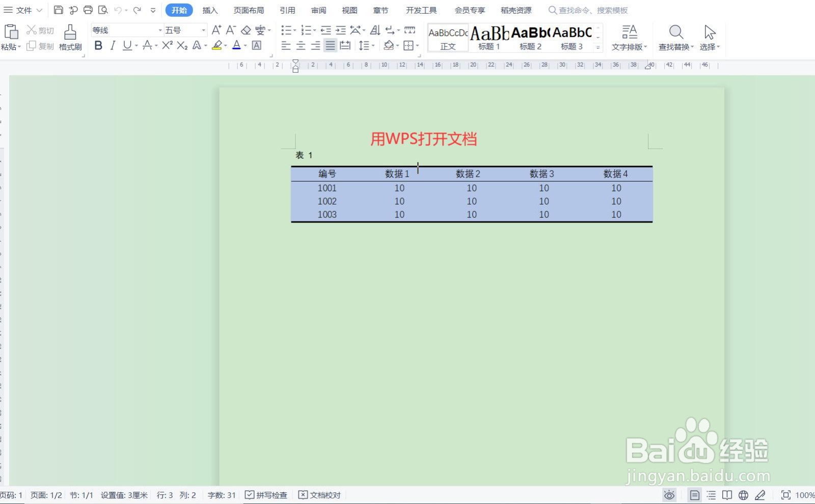Switch to the 插入 tab
The image size is (815, 504).
209,10
